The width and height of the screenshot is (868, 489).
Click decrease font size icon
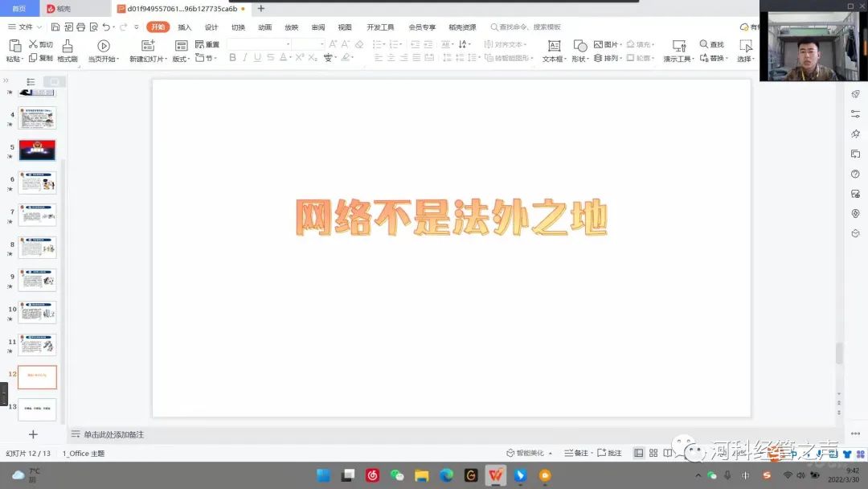[346, 44]
